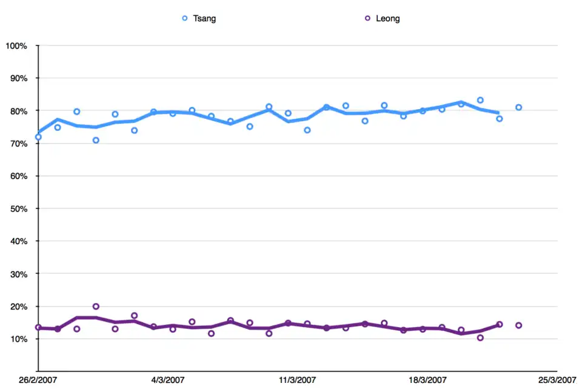The height and width of the screenshot is (392, 582).
Task: Click the last Leong data point
Action: [519, 325]
